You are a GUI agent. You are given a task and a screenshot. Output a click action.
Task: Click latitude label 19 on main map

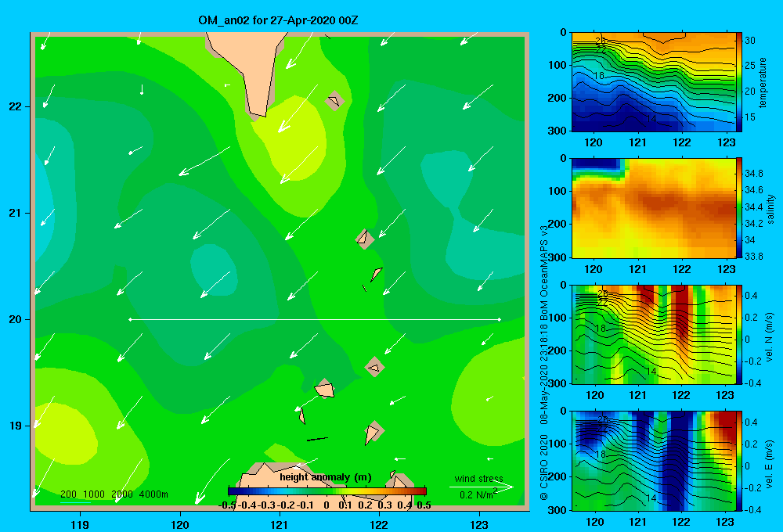pos(16,426)
